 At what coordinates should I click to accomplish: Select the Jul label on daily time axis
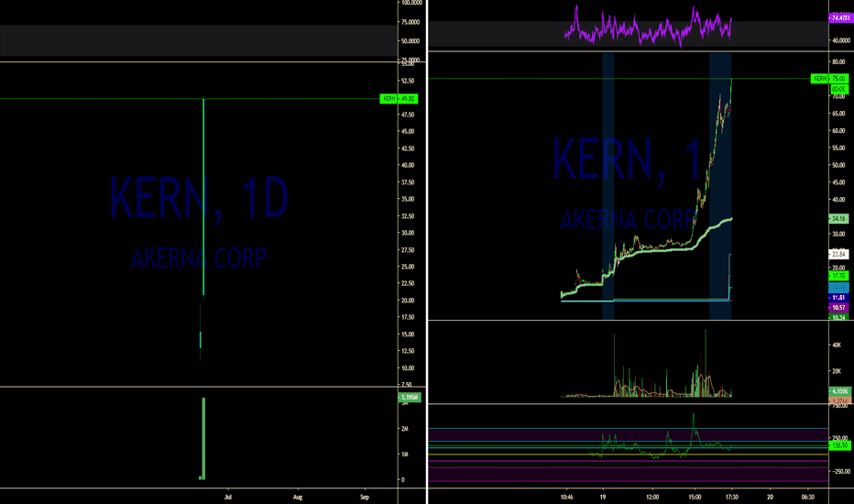tap(228, 497)
